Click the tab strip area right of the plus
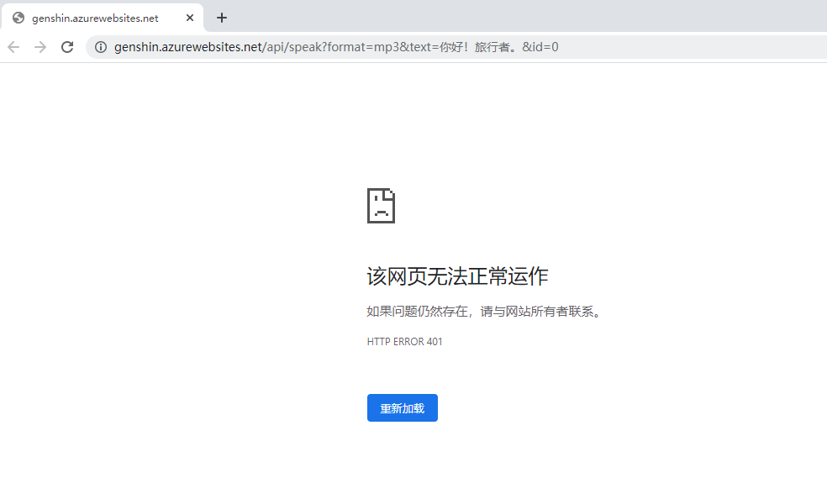 [420, 17]
